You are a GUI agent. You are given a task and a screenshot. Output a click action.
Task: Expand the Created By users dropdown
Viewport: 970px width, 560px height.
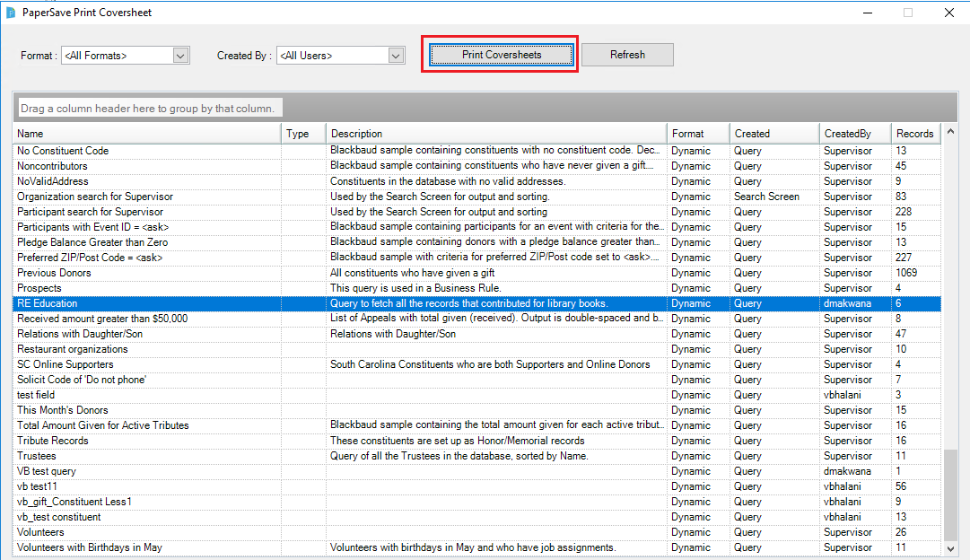coord(396,56)
